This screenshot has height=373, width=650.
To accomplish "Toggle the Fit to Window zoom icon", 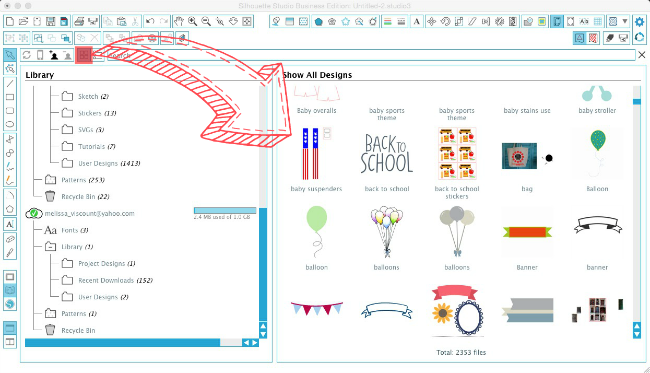I will click(247, 22).
